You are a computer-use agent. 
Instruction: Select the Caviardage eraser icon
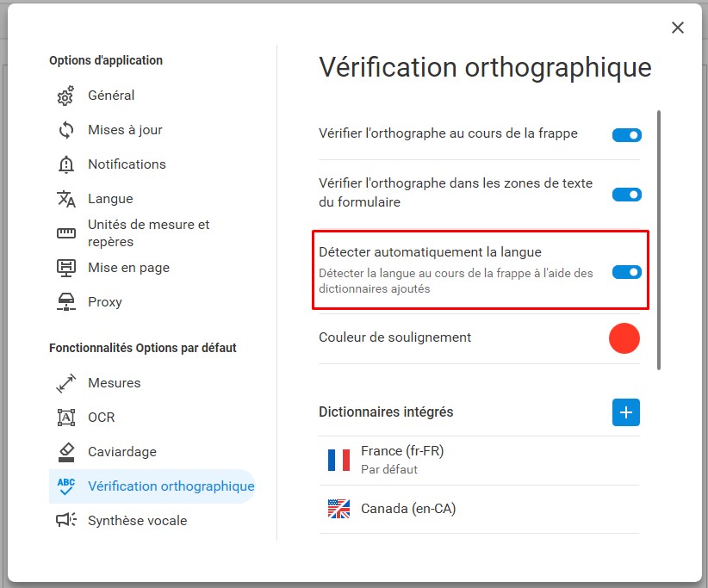66,452
